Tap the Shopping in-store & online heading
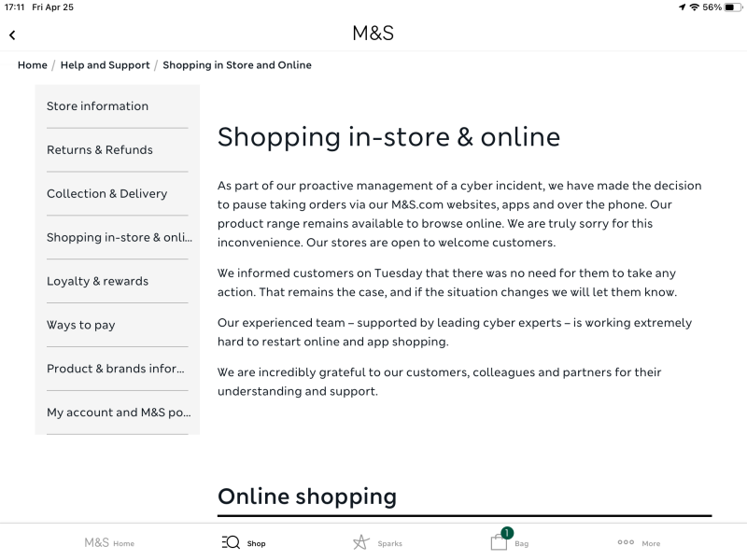The height and width of the screenshot is (560, 747). (x=388, y=137)
